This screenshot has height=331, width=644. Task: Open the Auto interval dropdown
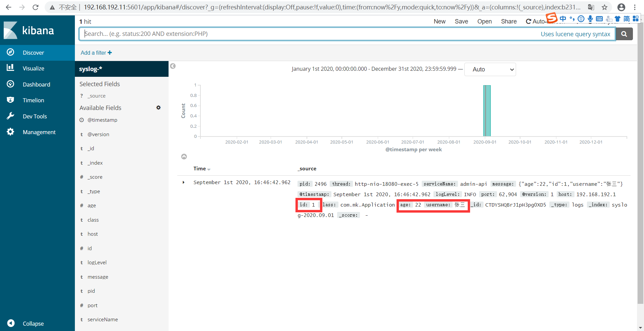coord(490,69)
